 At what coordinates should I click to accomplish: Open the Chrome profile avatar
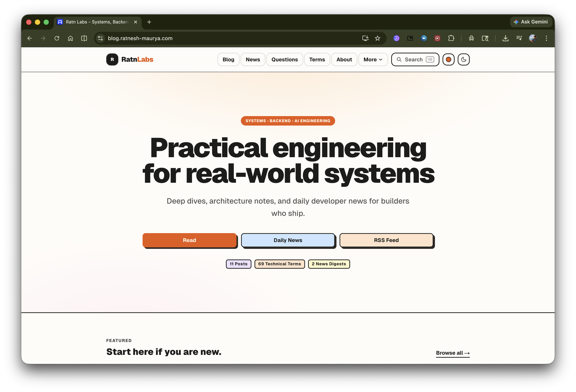click(x=533, y=38)
